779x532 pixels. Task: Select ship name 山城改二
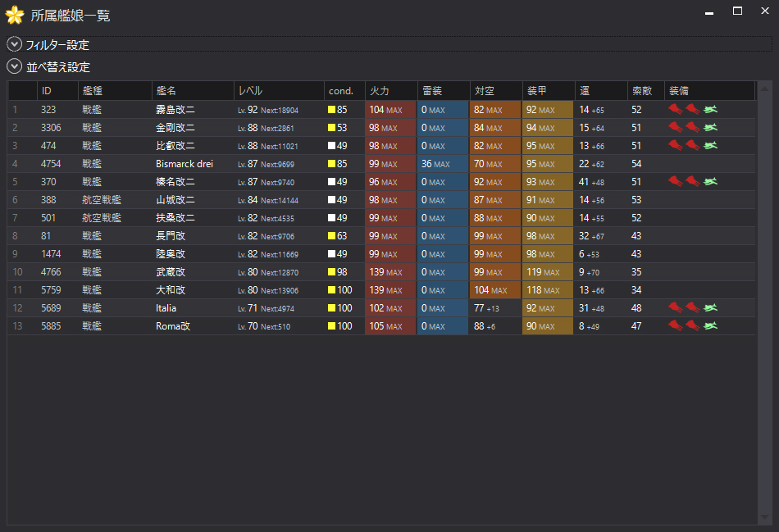[x=175, y=200]
